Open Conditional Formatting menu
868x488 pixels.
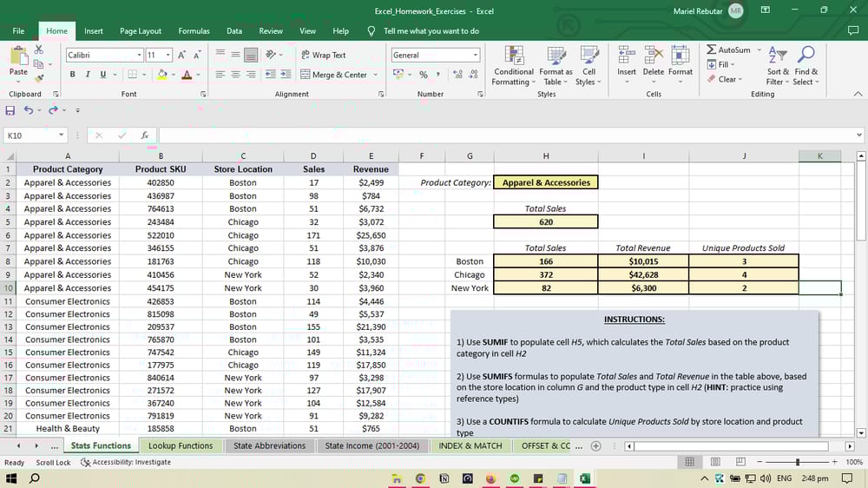(514, 65)
